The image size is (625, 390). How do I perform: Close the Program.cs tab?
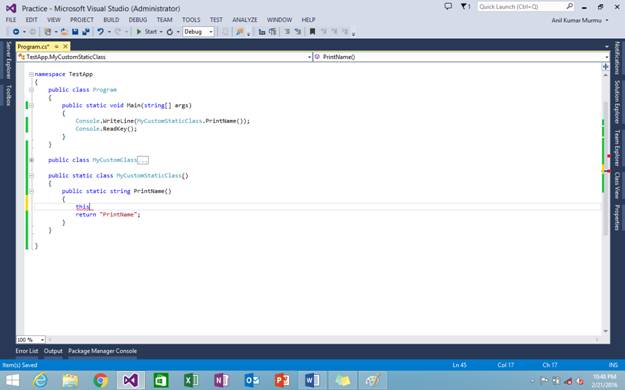point(65,47)
